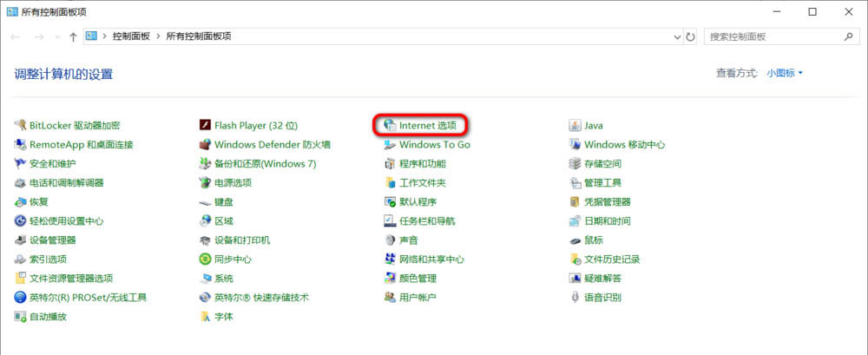
Task: Open the Java control panel icon
Action: point(575,126)
